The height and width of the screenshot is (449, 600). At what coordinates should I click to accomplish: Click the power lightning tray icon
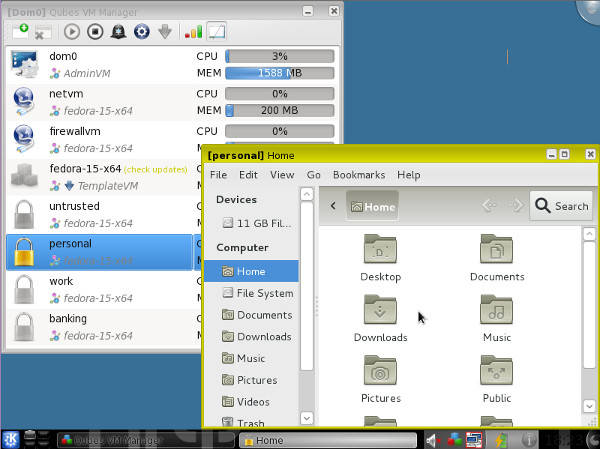tap(501, 440)
